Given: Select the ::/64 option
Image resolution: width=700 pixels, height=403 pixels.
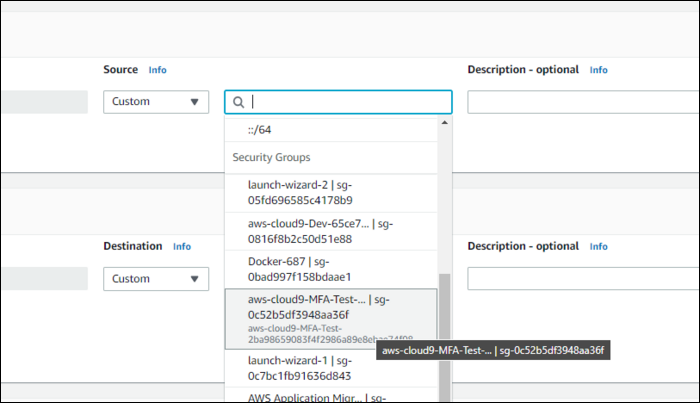Looking at the screenshot, I should click(331, 130).
